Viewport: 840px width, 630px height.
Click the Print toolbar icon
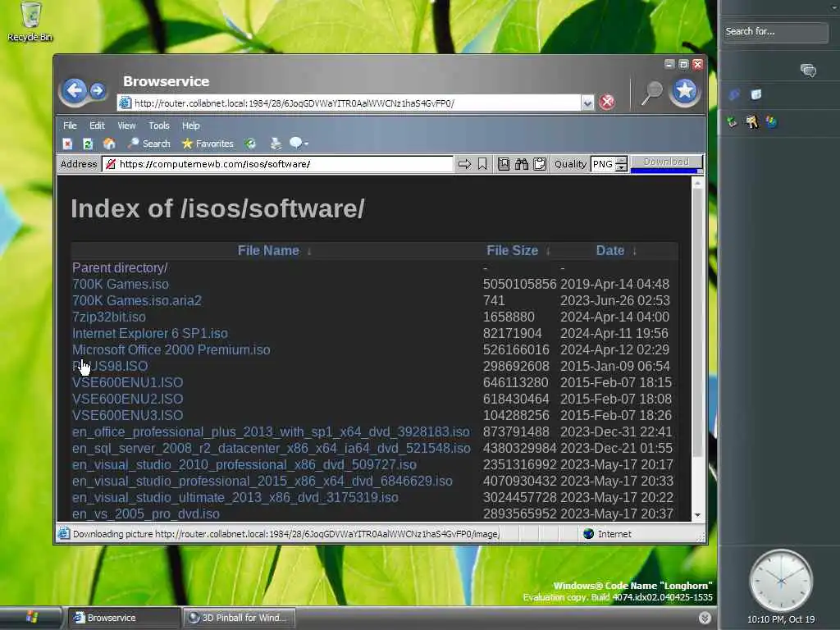[276, 144]
